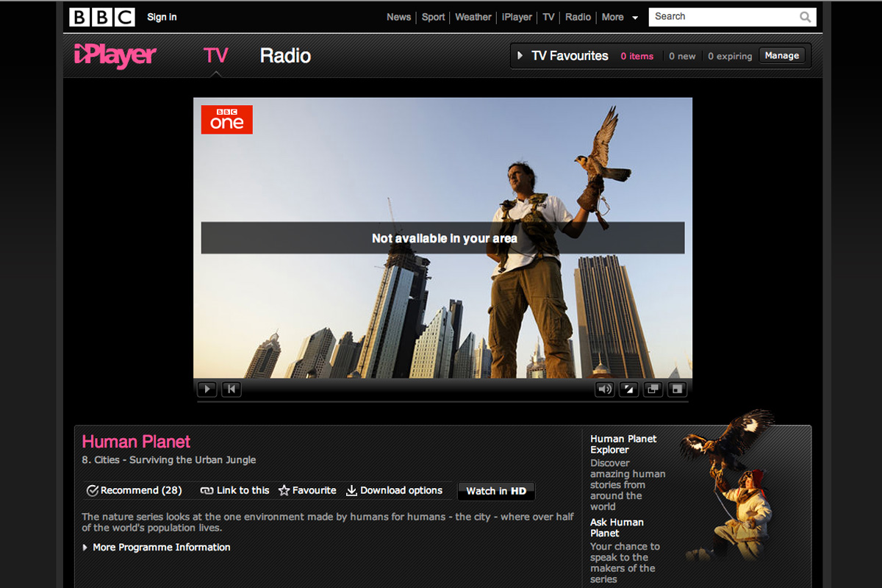Click the play button in the player
The image size is (882, 588).
click(207, 389)
